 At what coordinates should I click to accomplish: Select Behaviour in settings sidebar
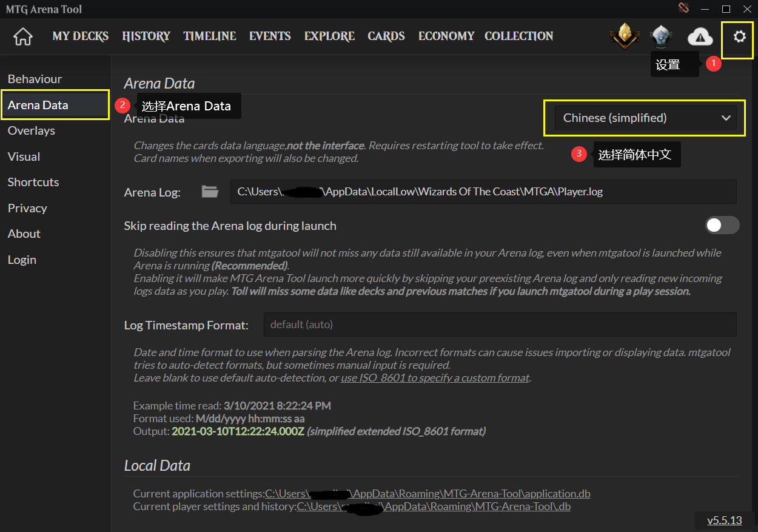click(x=55, y=79)
